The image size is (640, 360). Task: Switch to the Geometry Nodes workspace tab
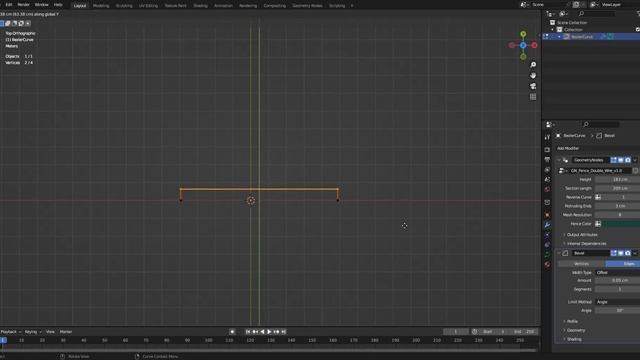click(x=307, y=6)
